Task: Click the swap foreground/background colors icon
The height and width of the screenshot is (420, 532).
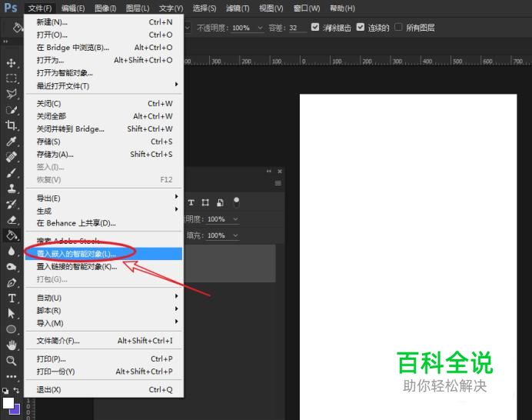Action: pyautogui.click(x=16, y=391)
